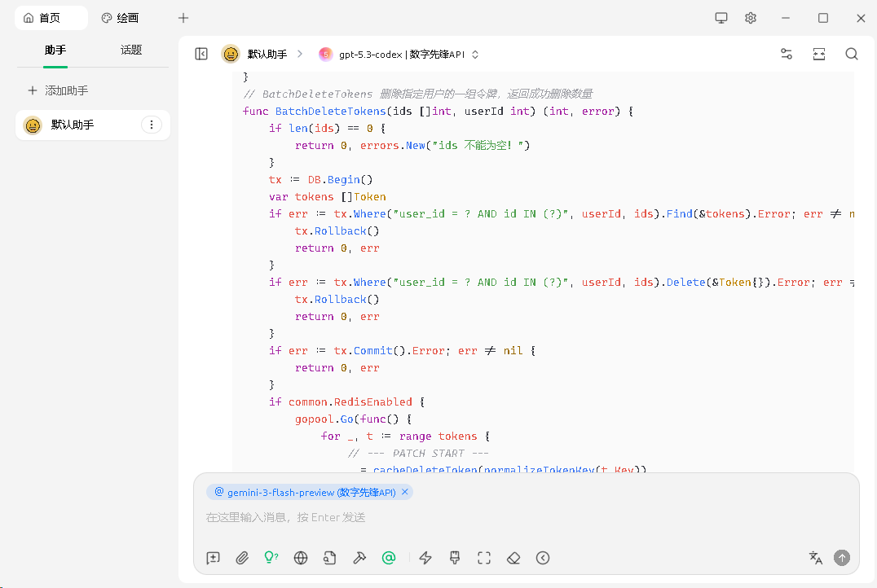The width and height of the screenshot is (877, 588).
Task: Expand message input to fullscreen
Action: [483, 558]
